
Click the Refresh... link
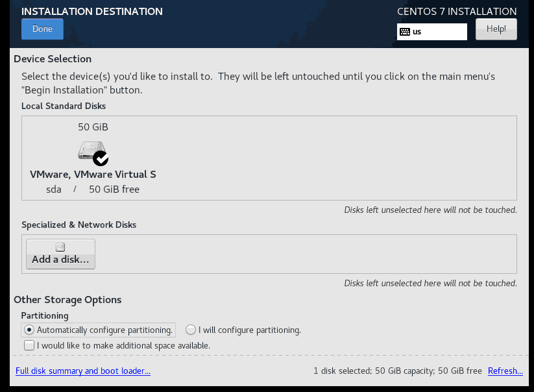(505, 371)
